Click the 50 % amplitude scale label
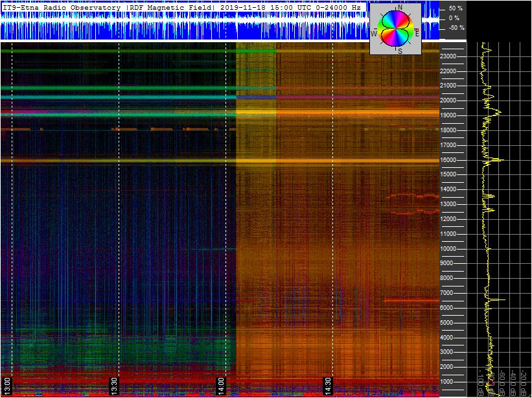Image resolution: width=532 pixels, height=398 pixels. pos(455,8)
